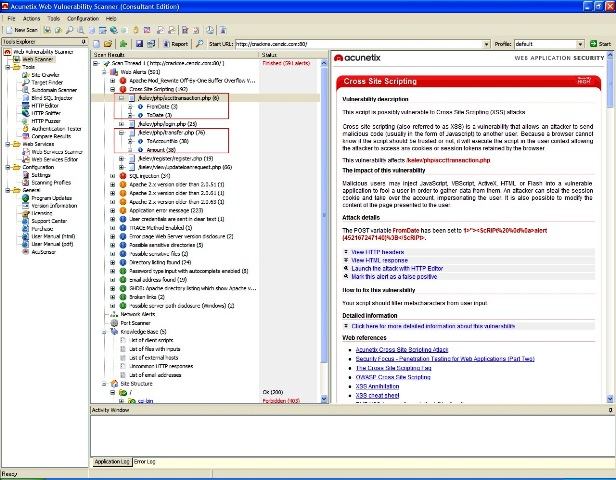Open the Profile dropdown
Image resolution: width=616 pixels, height=480 pixels.
click(x=580, y=44)
